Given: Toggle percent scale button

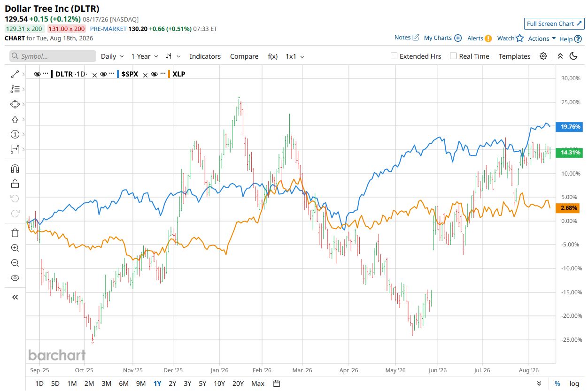Looking at the screenshot, I should tap(557, 383).
